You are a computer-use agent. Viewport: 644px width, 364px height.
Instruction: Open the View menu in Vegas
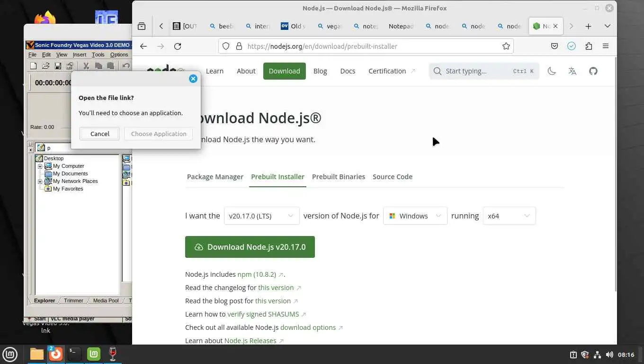coord(62,55)
